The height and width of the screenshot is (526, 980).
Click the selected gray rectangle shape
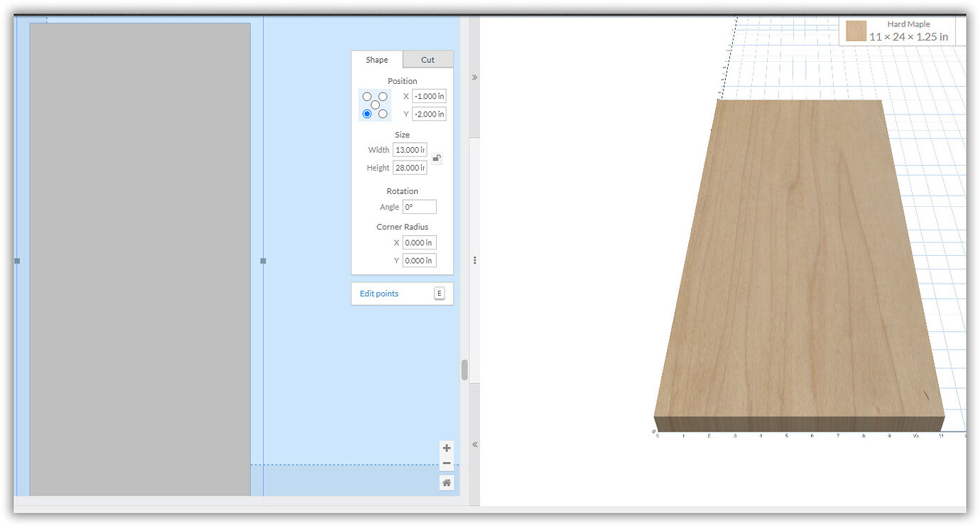tap(138, 259)
